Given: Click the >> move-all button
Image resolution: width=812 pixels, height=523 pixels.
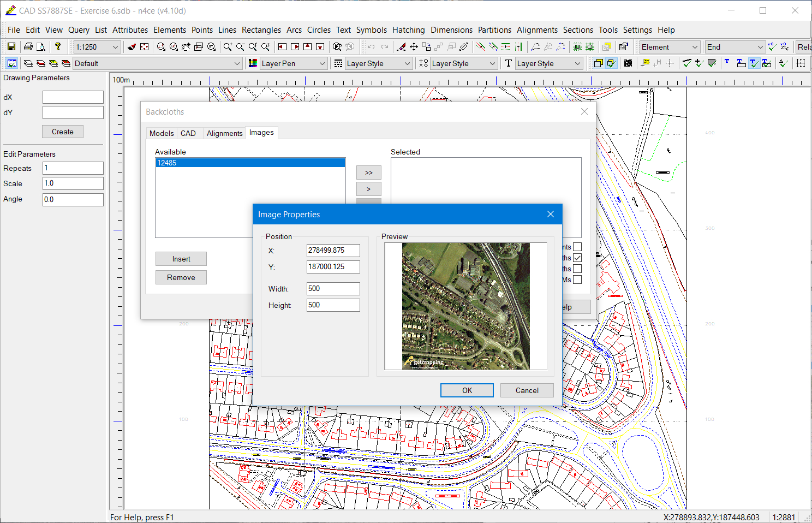Looking at the screenshot, I should 369,173.
